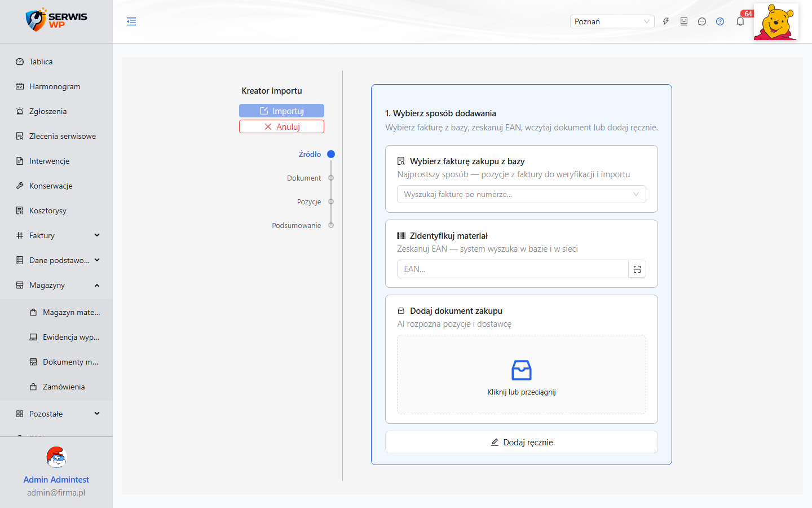
Task: Open the help question mark icon
Action: click(720, 21)
